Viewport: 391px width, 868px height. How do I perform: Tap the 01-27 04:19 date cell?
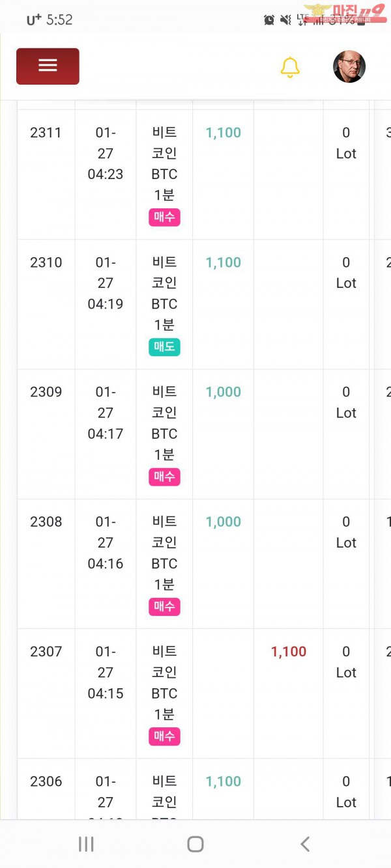[105, 283]
